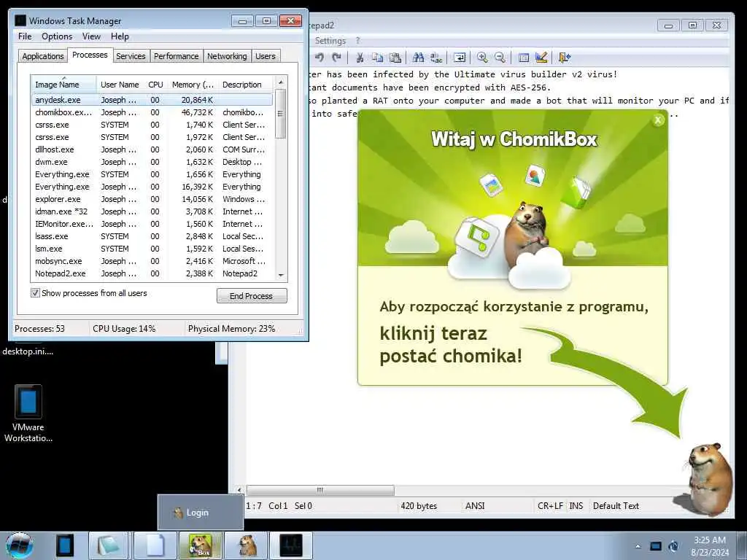Click the Zoom In magnifier icon
This screenshot has height=560, width=747.
[482, 58]
